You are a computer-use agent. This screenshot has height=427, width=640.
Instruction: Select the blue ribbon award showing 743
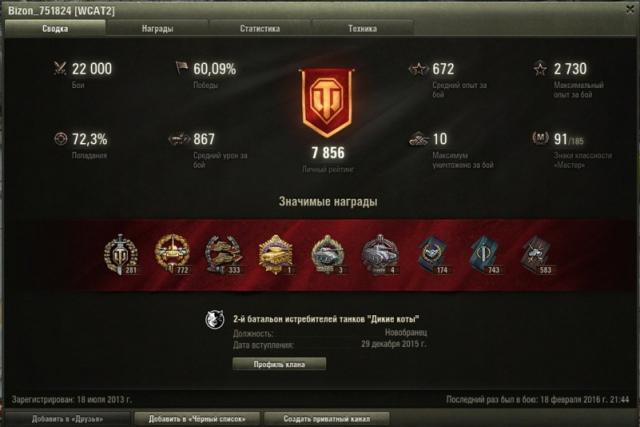pos(484,255)
